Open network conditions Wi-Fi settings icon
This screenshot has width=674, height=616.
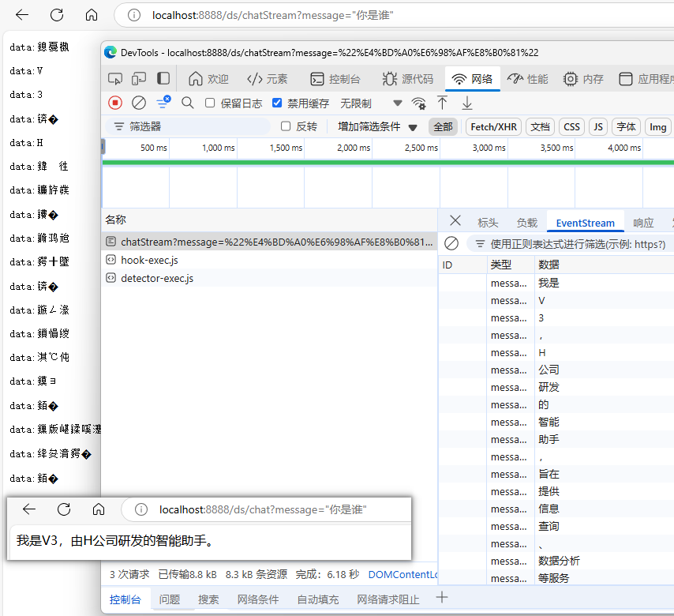[419, 103]
